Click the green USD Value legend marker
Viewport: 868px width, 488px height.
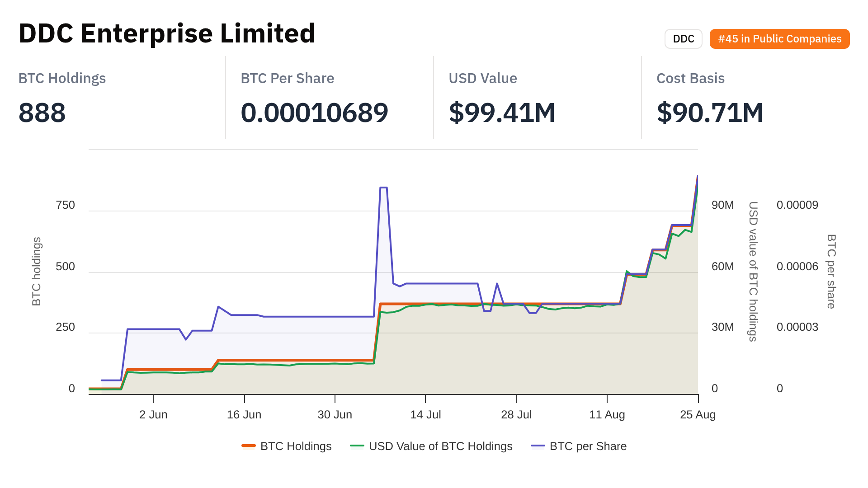[357, 446]
